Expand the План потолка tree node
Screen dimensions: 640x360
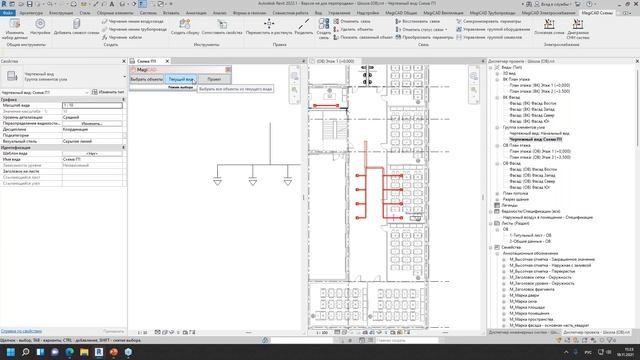497,193
